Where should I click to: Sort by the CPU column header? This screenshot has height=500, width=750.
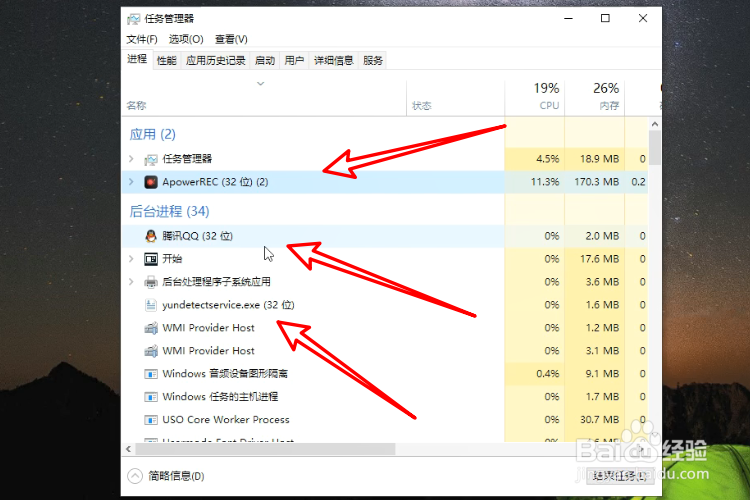[x=535, y=98]
